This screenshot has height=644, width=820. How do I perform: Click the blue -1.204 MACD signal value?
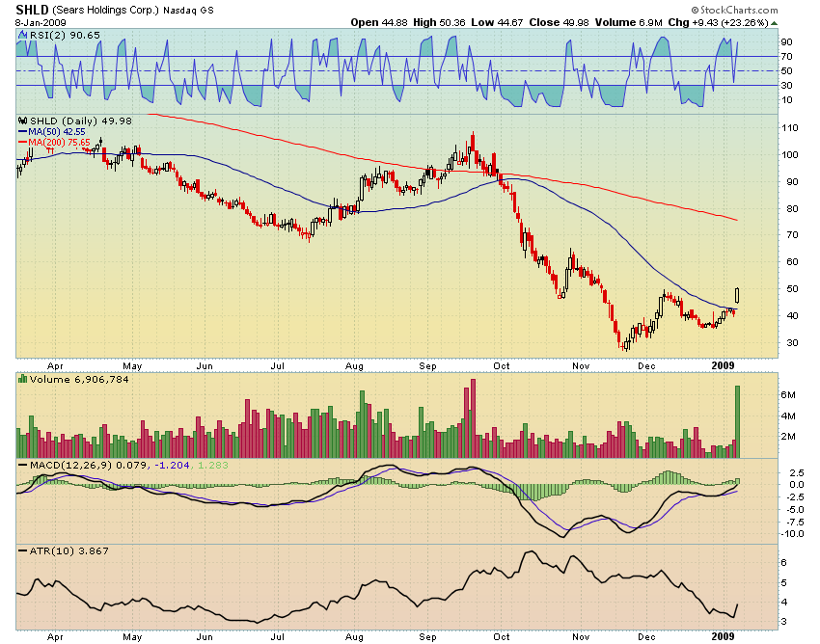[171, 465]
